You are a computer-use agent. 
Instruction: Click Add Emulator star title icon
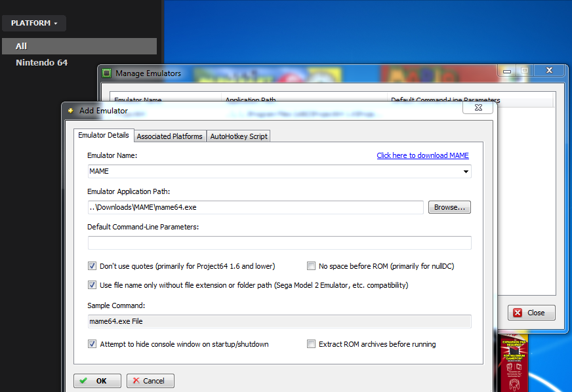(71, 111)
